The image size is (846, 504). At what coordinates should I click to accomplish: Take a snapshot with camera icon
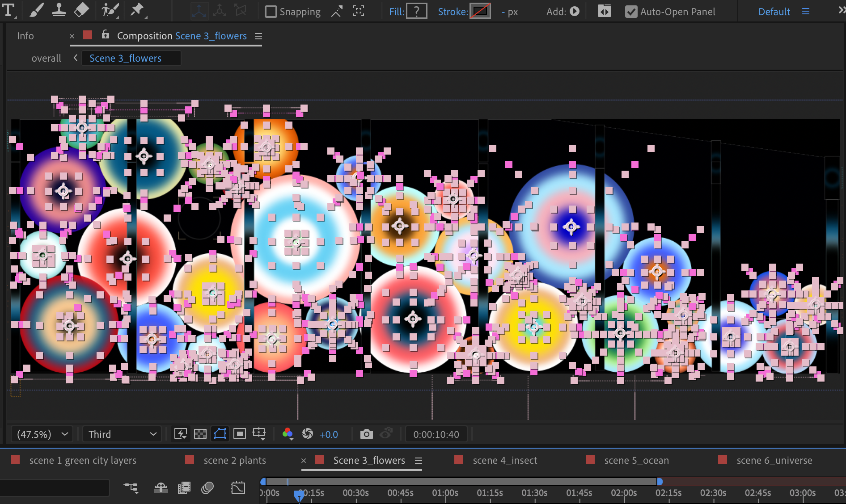tap(366, 434)
